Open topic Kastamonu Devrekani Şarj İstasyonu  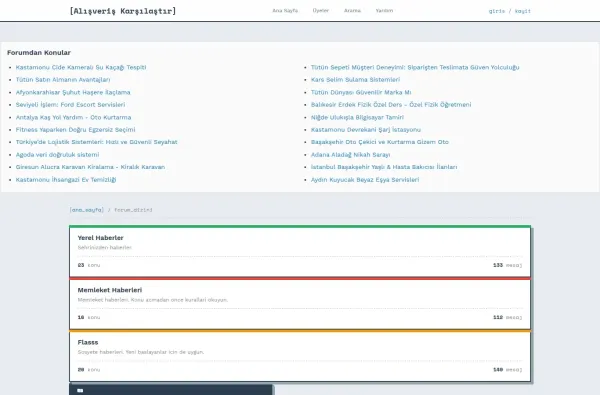tap(366, 130)
